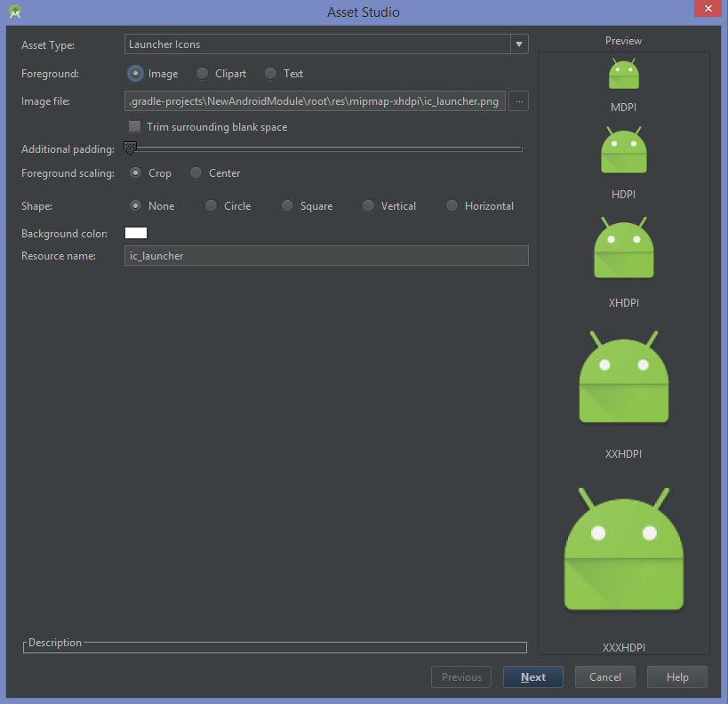Click the XXXHDPI preview thumbnail
728x704 pixels.
point(623,548)
